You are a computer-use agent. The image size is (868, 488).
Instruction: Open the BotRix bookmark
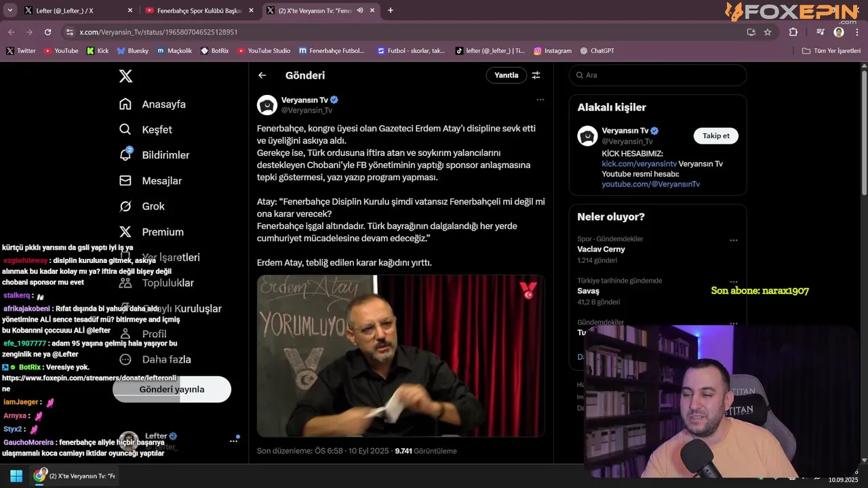[214, 50]
